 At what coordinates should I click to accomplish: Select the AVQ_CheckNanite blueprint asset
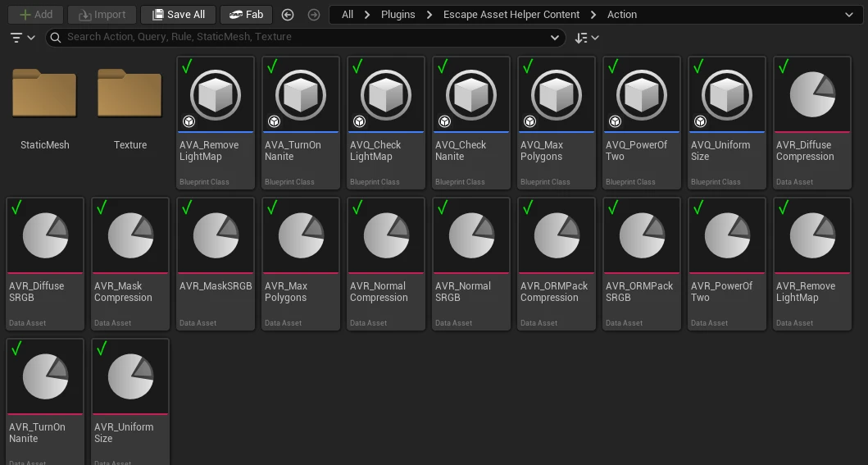click(x=471, y=123)
